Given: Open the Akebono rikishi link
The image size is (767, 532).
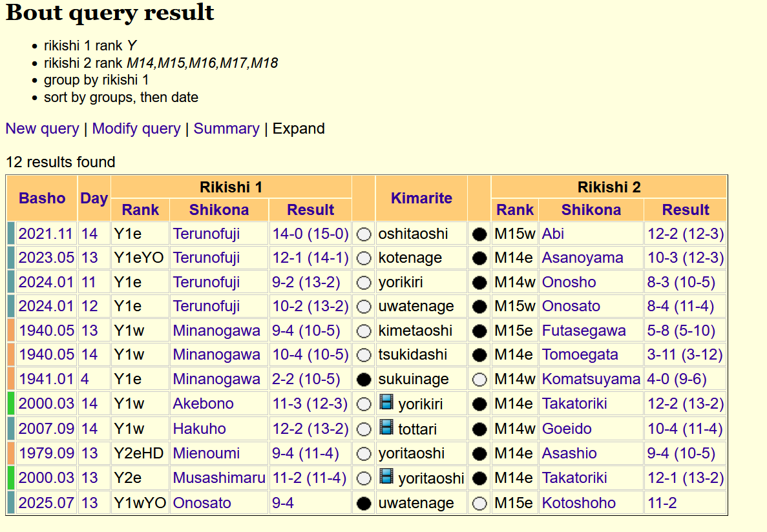Looking at the screenshot, I should tap(203, 404).
